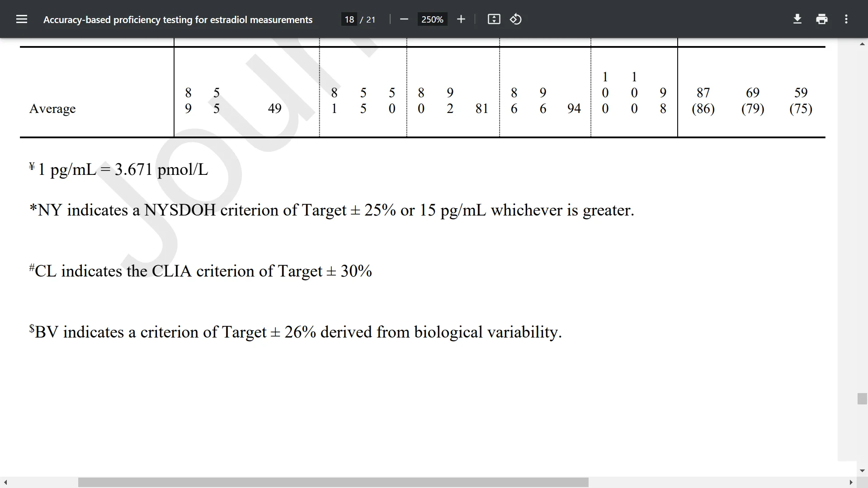Open the more actions three-dot menu
This screenshot has width=868, height=488.
click(x=846, y=19)
